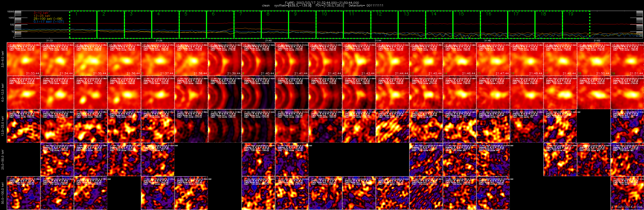This screenshot has height=210, width=644.
Task: Click the FLARE 2003/03/17 title text
Action: 322,3
